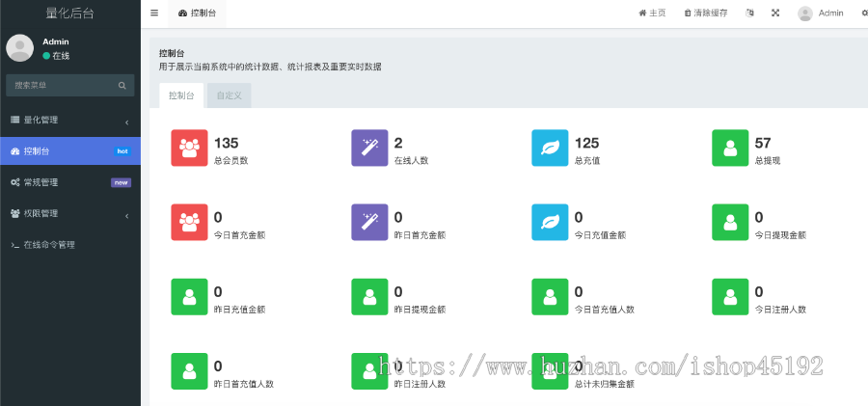Click the 量化后台 sidebar title
The image size is (868, 406).
pyautogui.click(x=69, y=14)
